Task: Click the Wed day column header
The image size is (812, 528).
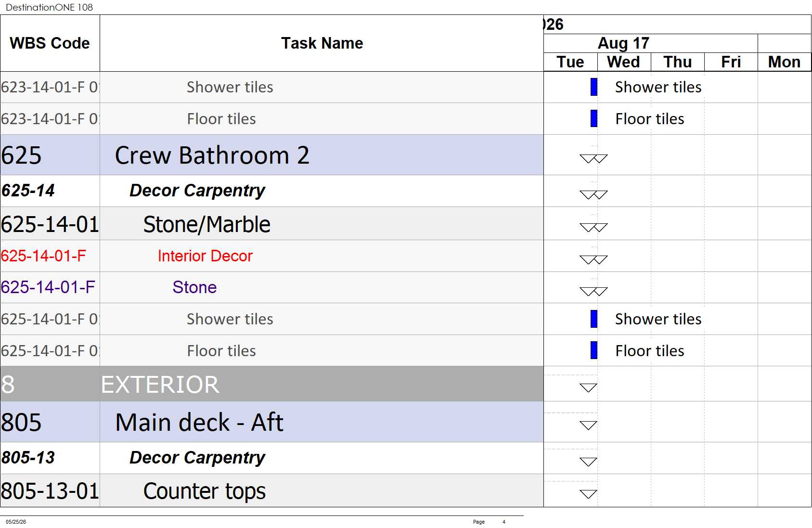Action: pyautogui.click(x=624, y=62)
